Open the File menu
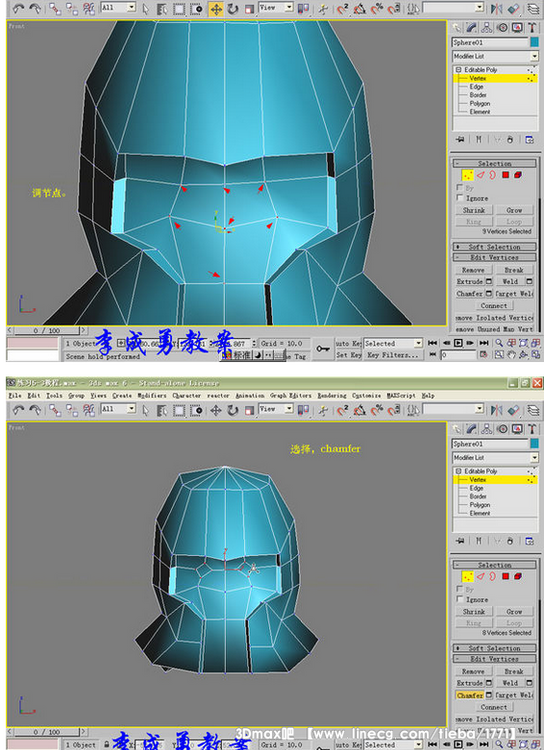This screenshot has height=750, width=544. pyautogui.click(x=15, y=396)
